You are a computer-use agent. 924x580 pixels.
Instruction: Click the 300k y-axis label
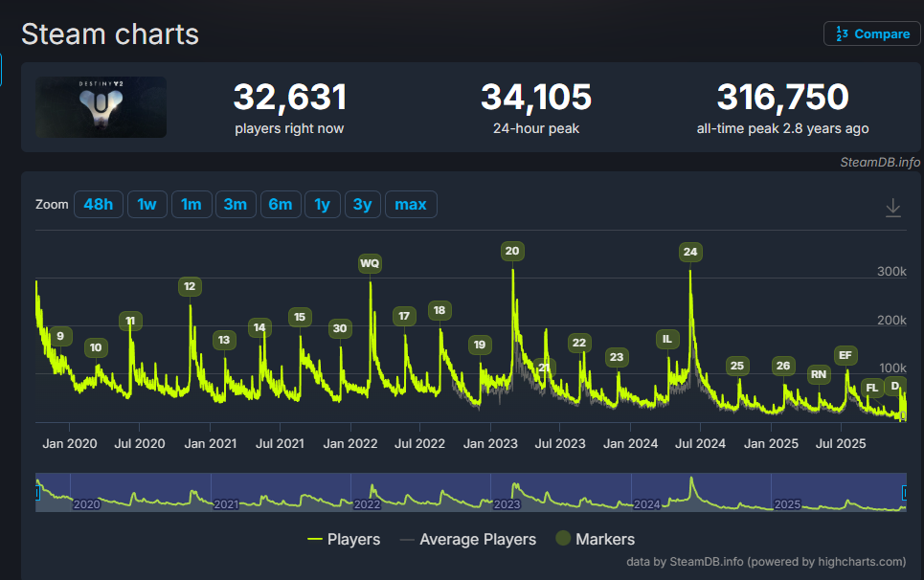pyautogui.click(x=891, y=272)
